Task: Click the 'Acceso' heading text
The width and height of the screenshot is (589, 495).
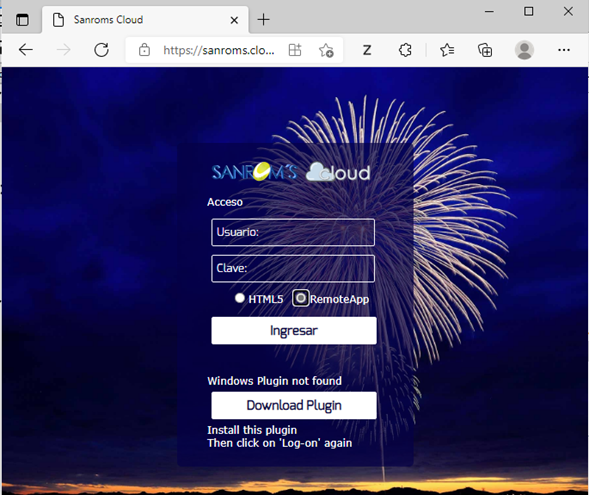Action: pyautogui.click(x=225, y=202)
